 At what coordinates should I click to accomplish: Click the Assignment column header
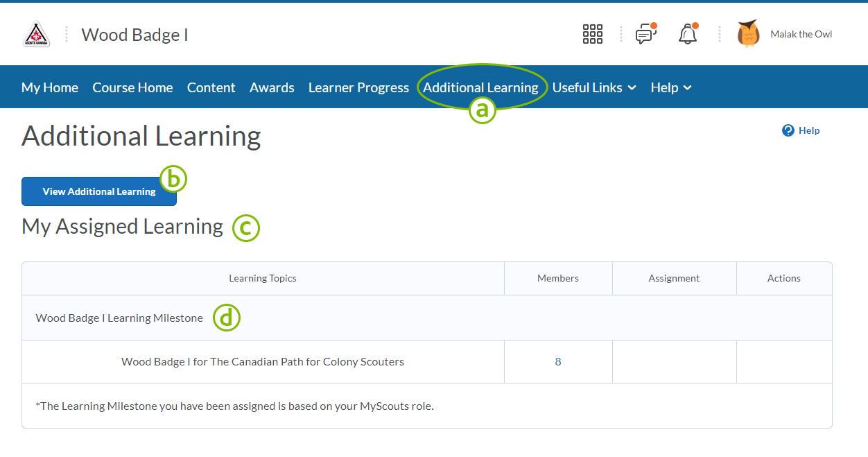675,278
